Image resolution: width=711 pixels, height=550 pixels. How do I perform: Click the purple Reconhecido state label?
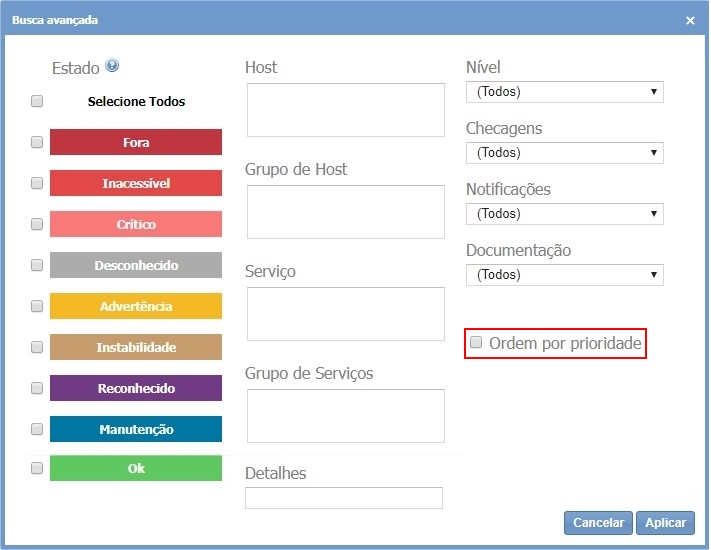point(136,388)
